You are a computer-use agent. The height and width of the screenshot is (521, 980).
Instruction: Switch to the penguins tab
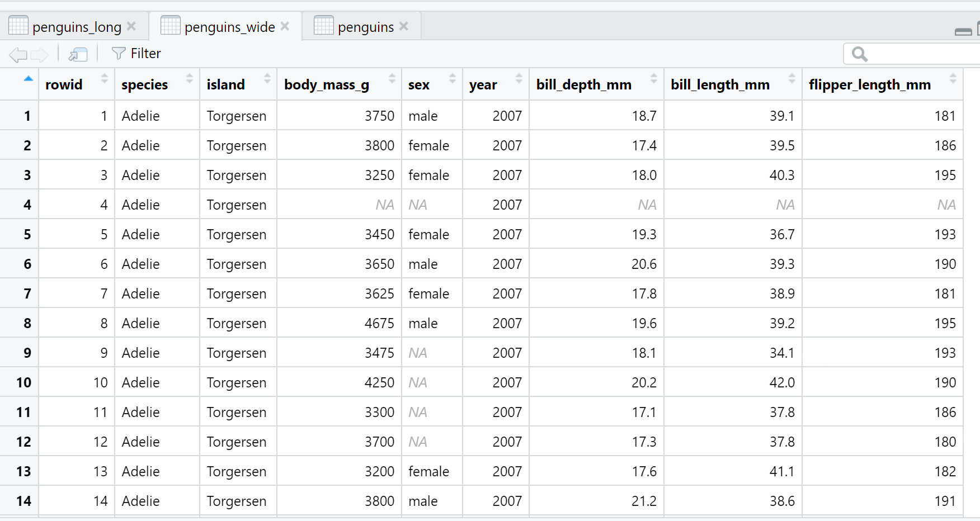[x=365, y=27]
